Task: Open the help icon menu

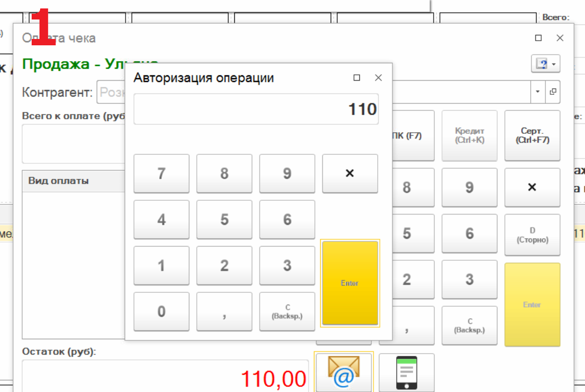Action: (545, 64)
